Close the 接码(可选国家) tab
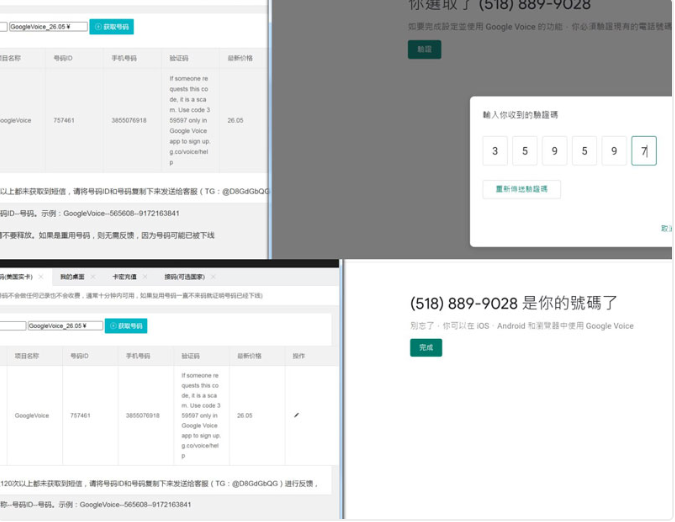Image resolution: width=675 pixels, height=522 pixels. pos(214,277)
